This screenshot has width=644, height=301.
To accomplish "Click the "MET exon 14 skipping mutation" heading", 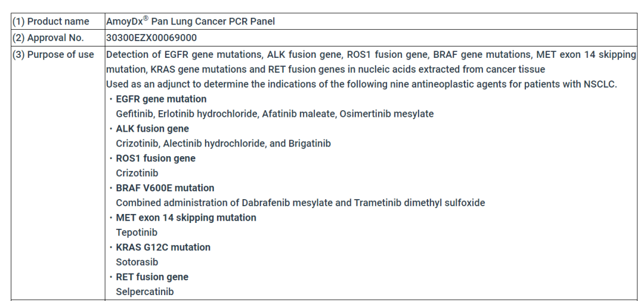I will [186, 218].
